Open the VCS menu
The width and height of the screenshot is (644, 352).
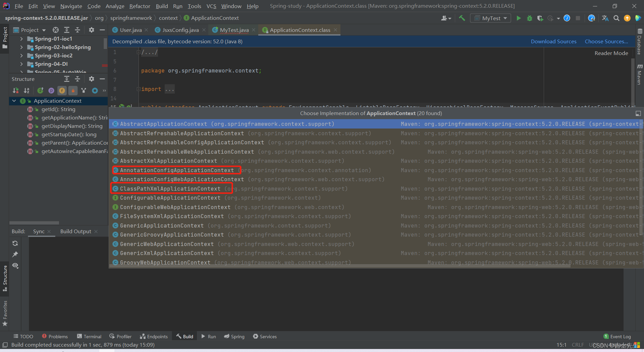tap(211, 6)
